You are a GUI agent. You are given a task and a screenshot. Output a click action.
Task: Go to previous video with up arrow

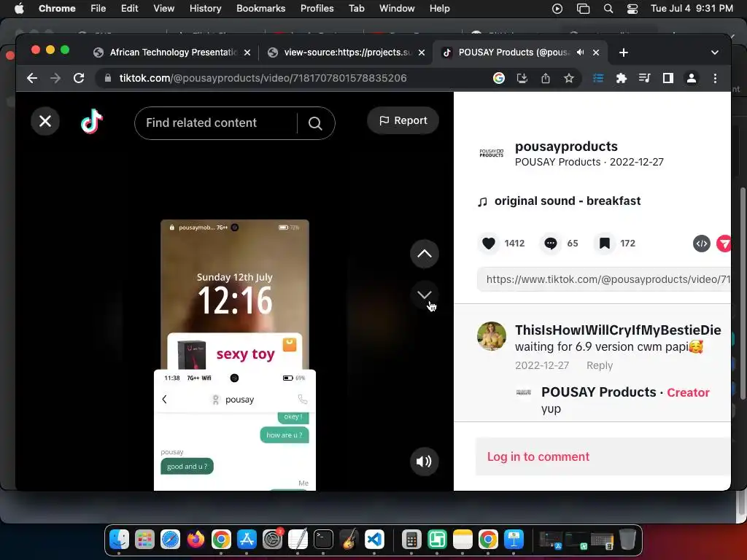[425, 253]
